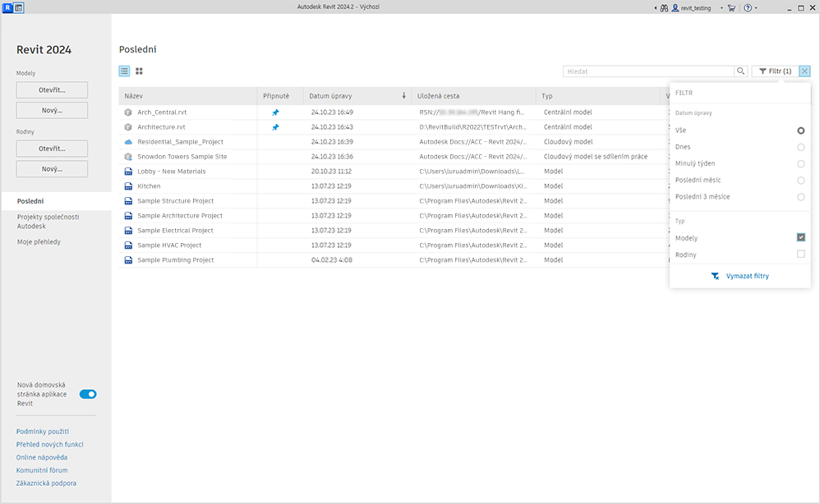The width and height of the screenshot is (820, 504).
Task: Select the Minulý týden radio button
Action: [800, 164]
